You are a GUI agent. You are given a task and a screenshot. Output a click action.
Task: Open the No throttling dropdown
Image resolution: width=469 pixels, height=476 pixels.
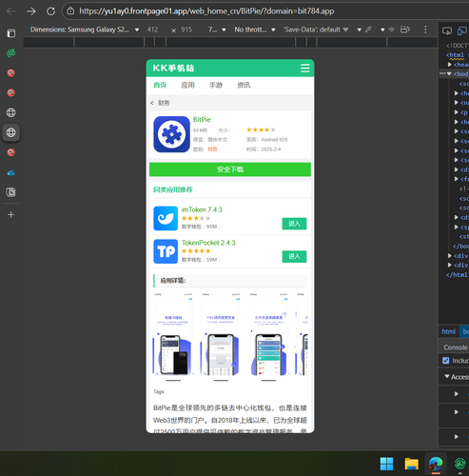click(255, 30)
